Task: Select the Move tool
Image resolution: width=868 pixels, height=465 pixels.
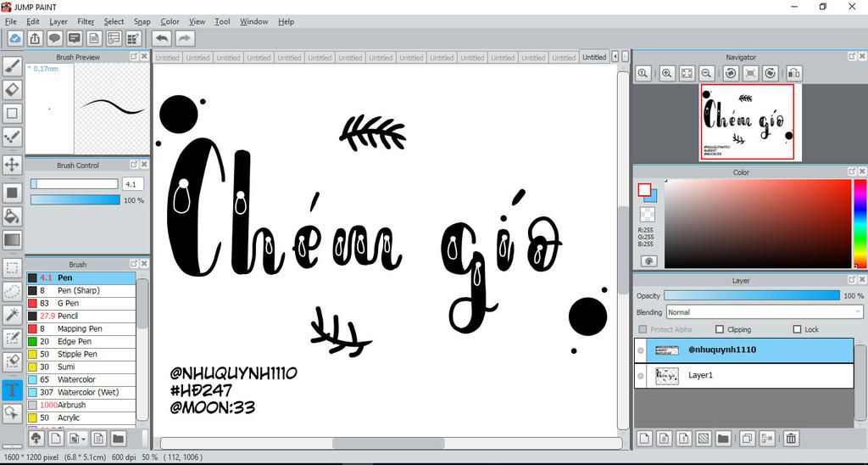Action: click(x=12, y=165)
